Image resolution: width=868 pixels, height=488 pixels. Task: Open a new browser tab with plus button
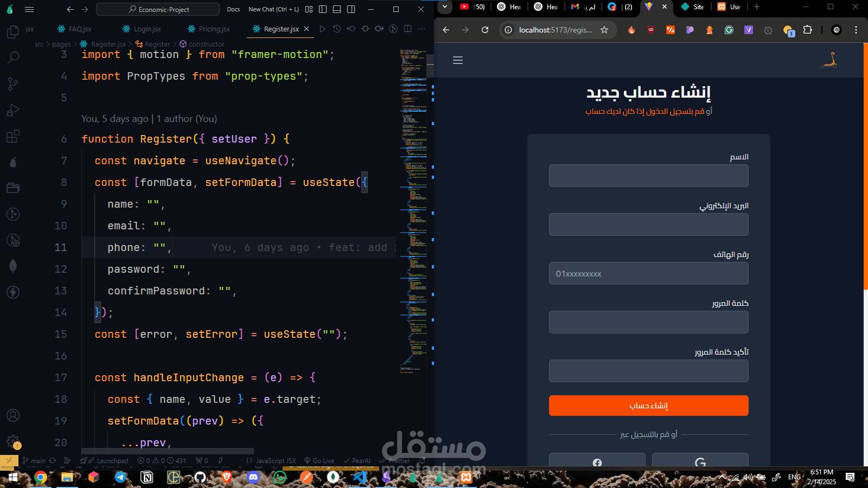click(x=757, y=7)
